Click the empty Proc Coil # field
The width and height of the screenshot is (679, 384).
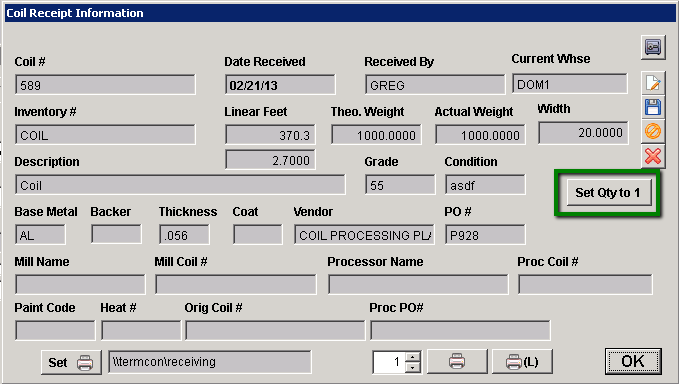coord(585,285)
